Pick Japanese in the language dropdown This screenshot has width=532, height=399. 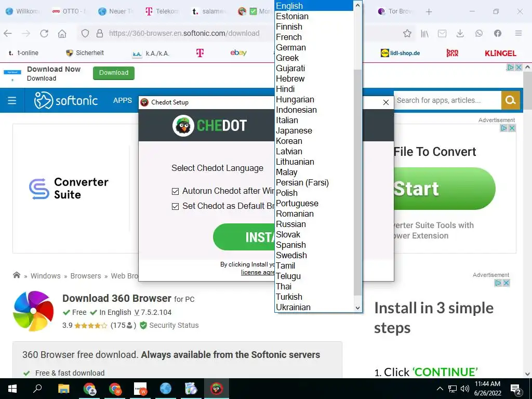[x=314, y=130]
